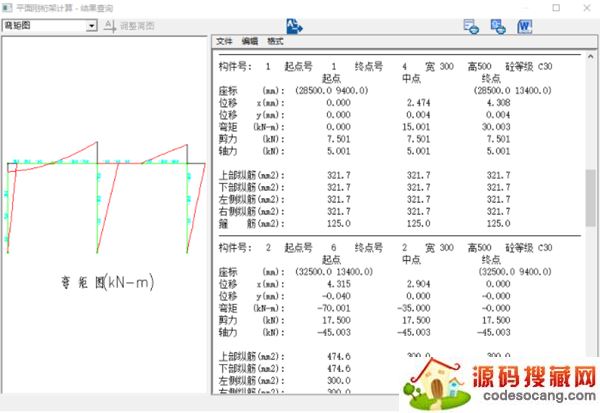Screen dimensions: 600x413
Task: Export results to Word document icon
Action: pyautogui.click(x=525, y=26)
